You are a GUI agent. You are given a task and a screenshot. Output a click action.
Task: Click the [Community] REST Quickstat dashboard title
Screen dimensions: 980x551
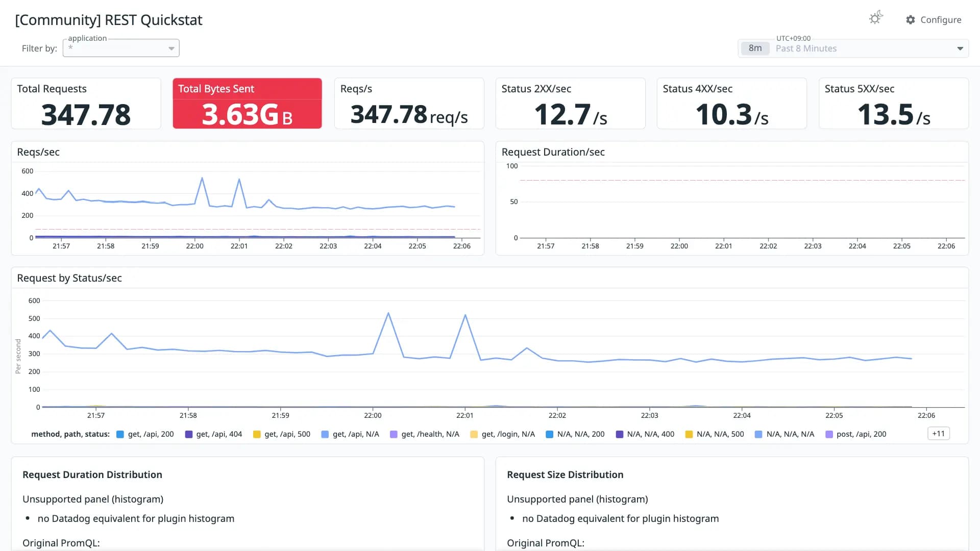click(109, 20)
